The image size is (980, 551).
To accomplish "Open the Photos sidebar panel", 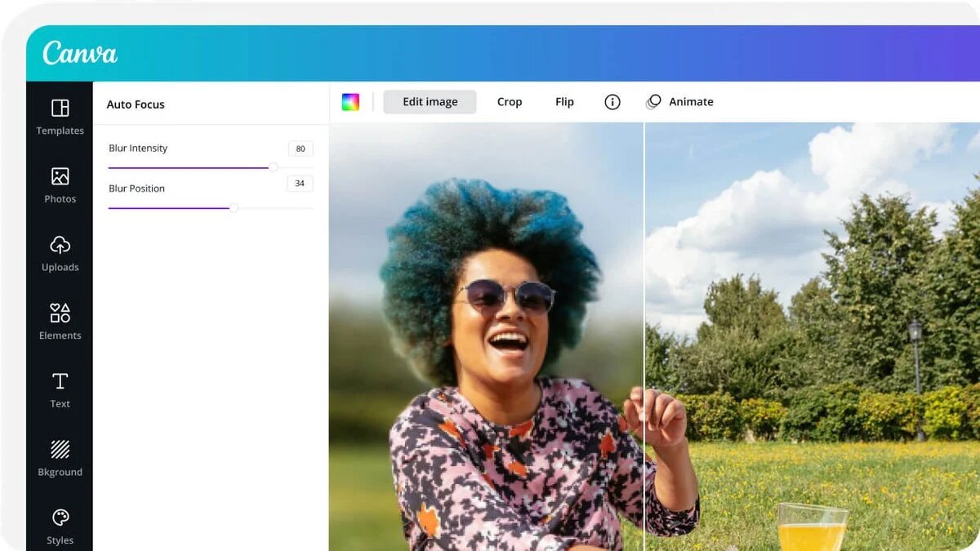I will click(x=60, y=185).
